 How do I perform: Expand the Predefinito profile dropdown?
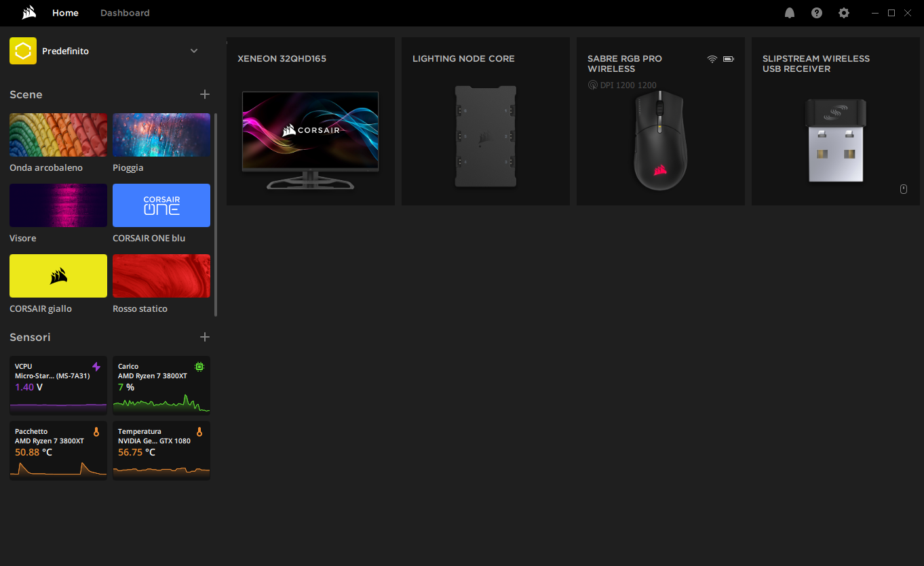[194, 51]
